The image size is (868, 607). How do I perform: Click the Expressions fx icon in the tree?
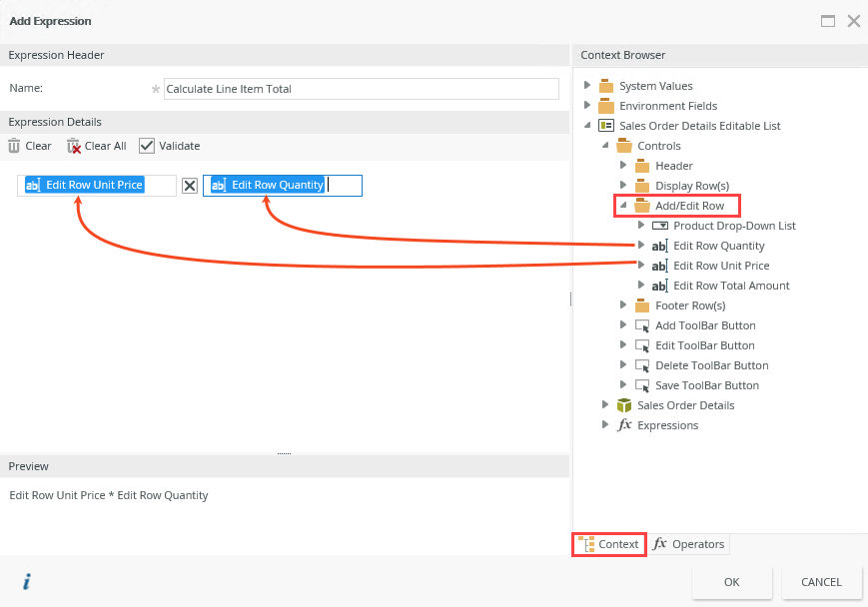point(624,425)
